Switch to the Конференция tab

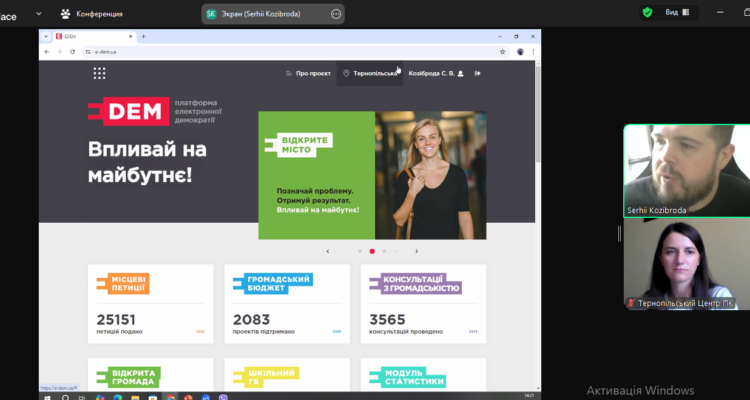92,14
